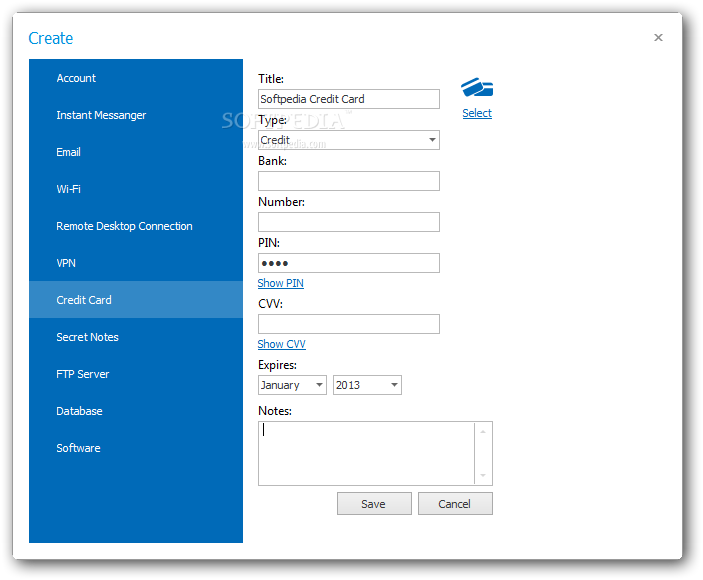Close the Create dialog with the X

point(658,37)
